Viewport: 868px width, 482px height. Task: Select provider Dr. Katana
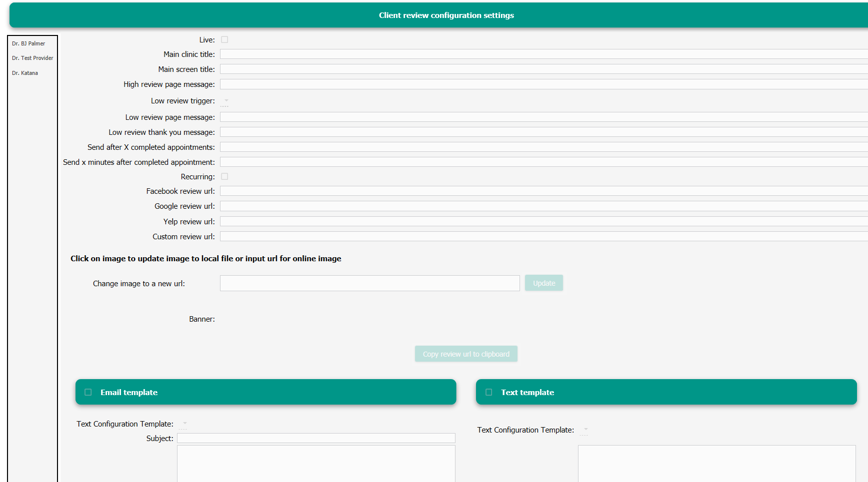click(25, 73)
